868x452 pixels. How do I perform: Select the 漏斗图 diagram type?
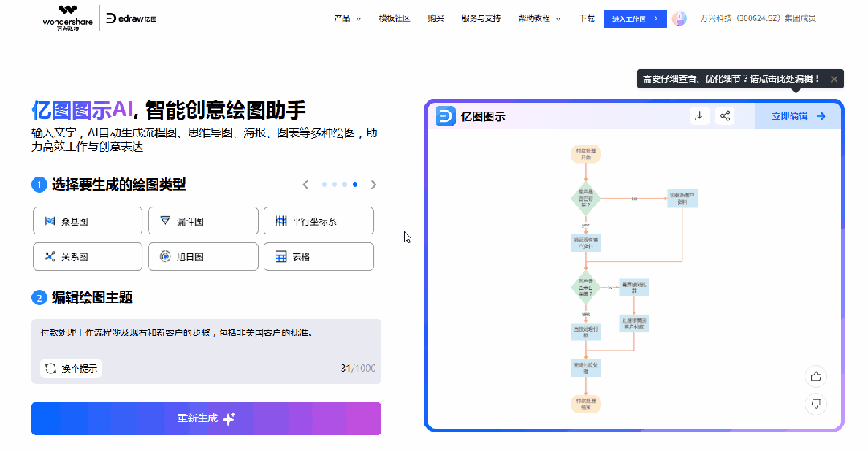point(203,221)
